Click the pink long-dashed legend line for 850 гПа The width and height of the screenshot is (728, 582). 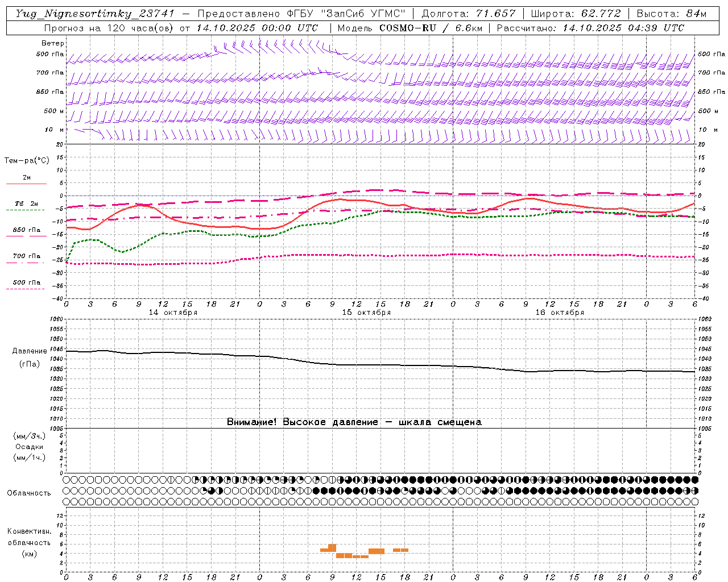26,236
